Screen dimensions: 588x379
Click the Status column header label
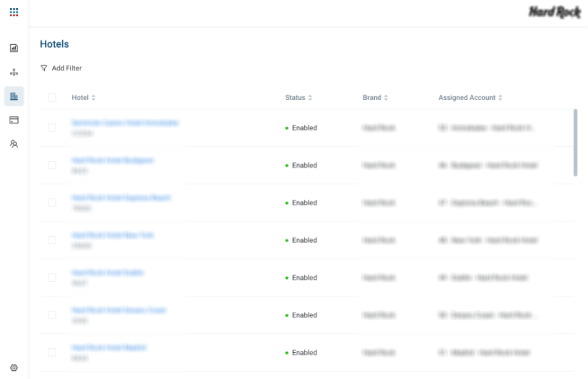tap(295, 97)
